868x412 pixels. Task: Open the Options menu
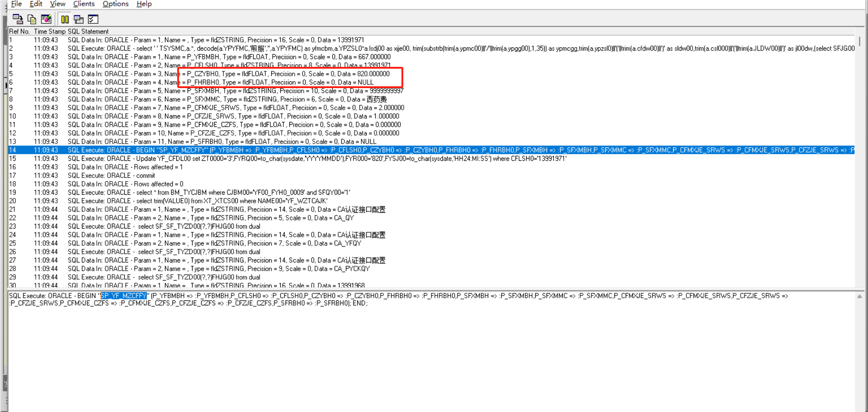[x=115, y=4]
